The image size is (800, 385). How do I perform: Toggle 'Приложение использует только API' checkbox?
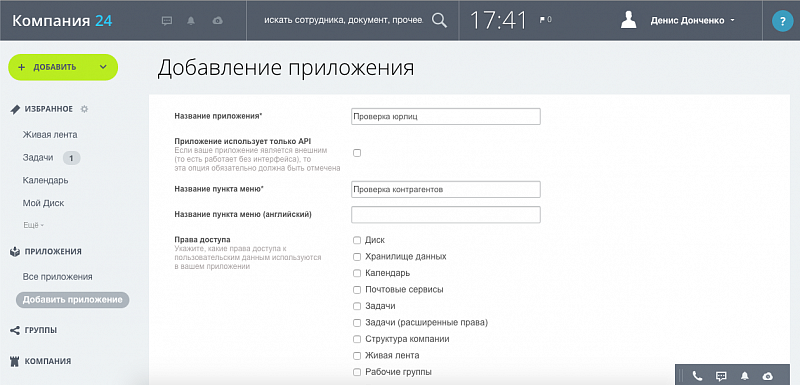357,153
